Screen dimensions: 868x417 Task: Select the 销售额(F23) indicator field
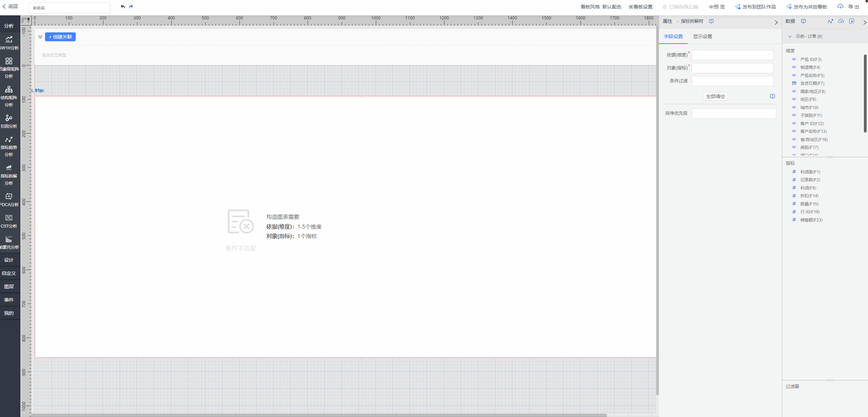pos(811,220)
